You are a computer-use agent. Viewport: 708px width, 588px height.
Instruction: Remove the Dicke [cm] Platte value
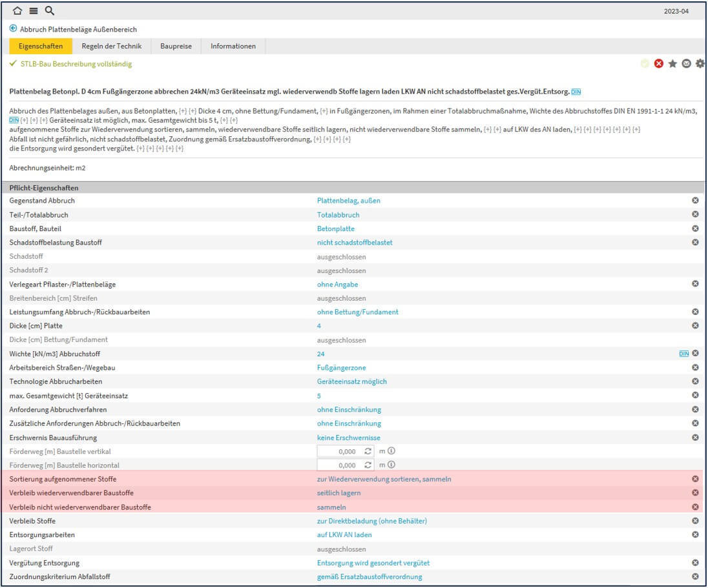point(695,325)
